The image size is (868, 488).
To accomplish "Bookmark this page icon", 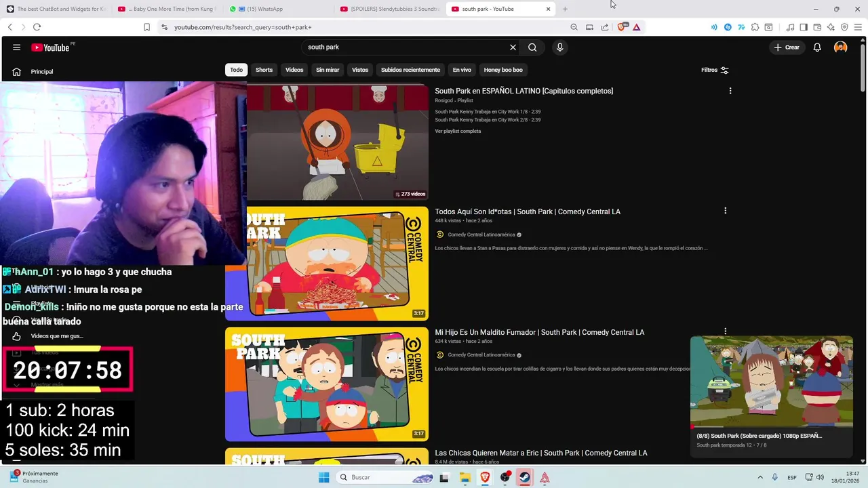I will pyautogui.click(x=146, y=27).
